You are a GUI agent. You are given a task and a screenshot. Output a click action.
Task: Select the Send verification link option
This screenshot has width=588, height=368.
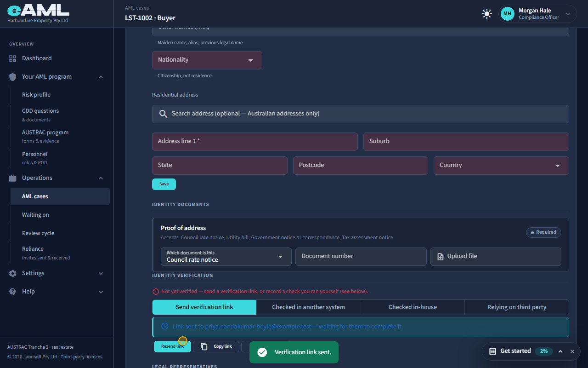pyautogui.click(x=204, y=307)
